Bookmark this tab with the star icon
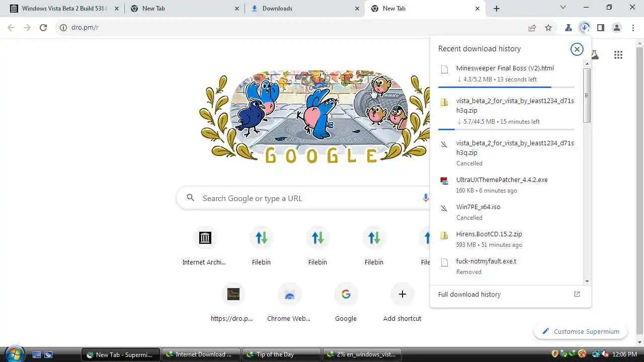Screen dimensions: 644x362 tap(548, 28)
